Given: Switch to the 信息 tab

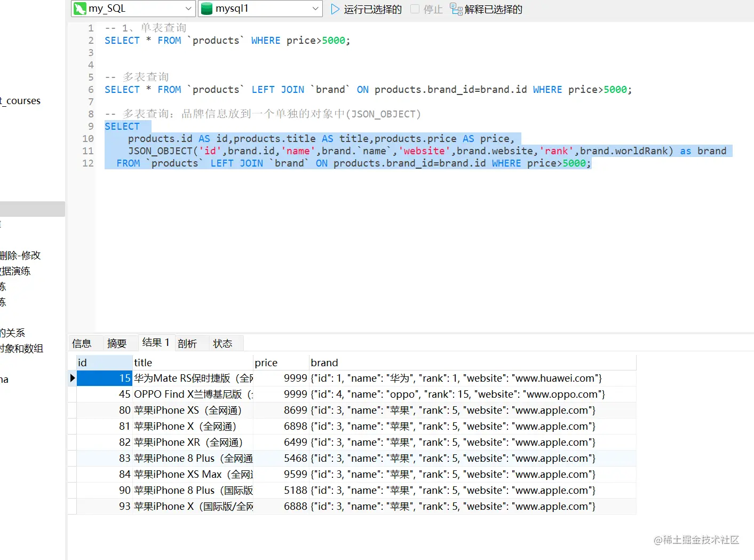Looking at the screenshot, I should coord(82,343).
